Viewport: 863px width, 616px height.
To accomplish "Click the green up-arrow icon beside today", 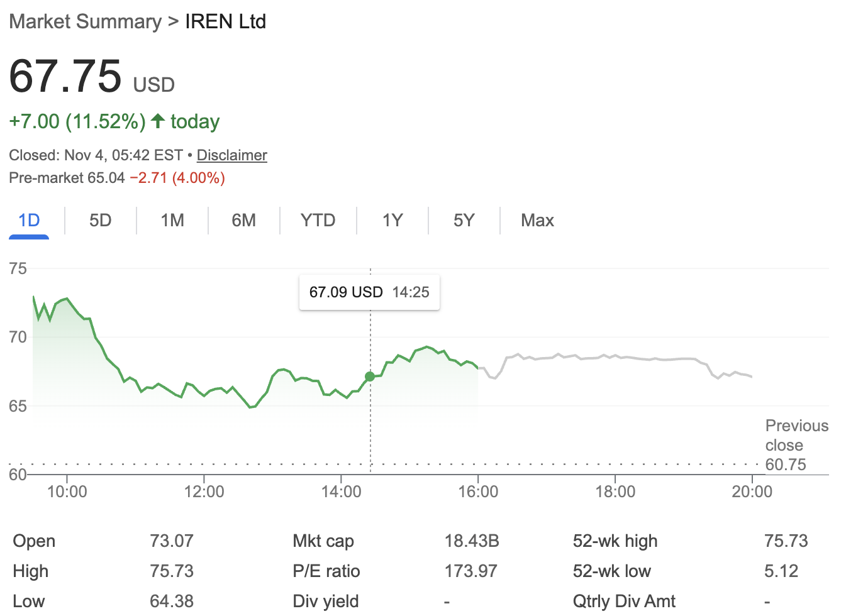I will pyautogui.click(x=158, y=121).
